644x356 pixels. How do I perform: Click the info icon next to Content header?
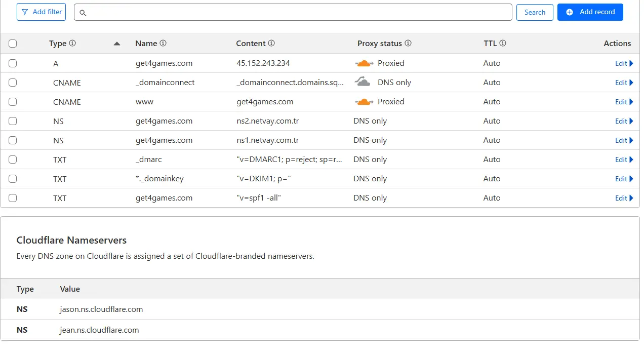click(271, 44)
